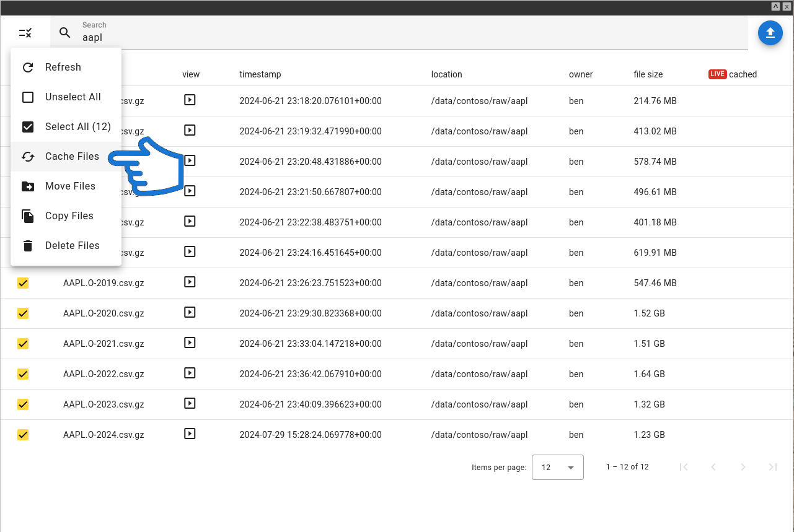The width and height of the screenshot is (794, 532).
Task: Play view icon for AAPL.O-2023.csv.gz
Action: tap(190, 404)
